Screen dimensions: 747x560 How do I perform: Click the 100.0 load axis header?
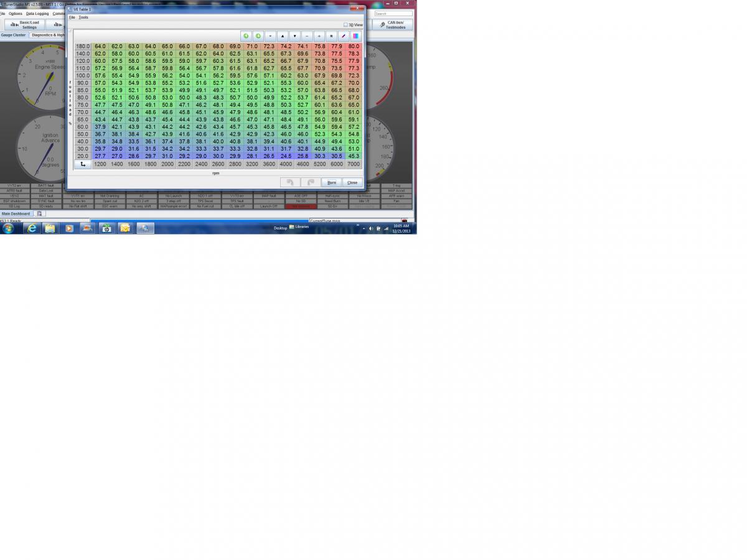pos(83,76)
